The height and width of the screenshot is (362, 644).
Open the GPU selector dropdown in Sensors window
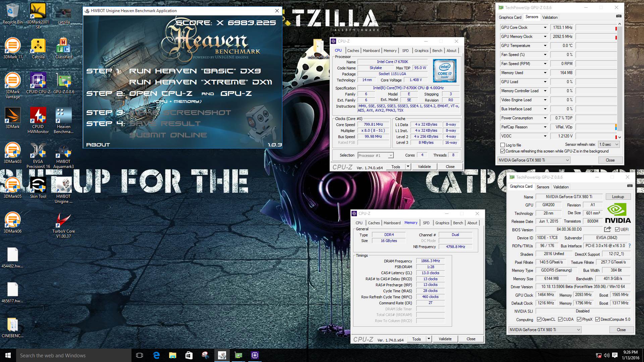click(x=534, y=160)
